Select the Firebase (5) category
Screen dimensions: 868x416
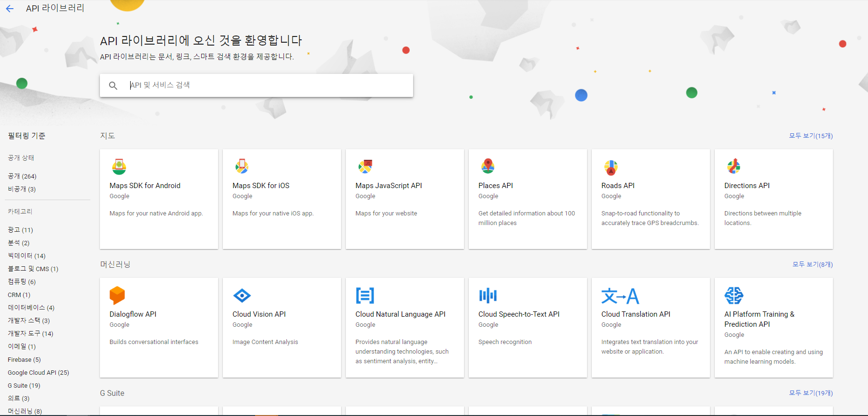[x=24, y=359]
